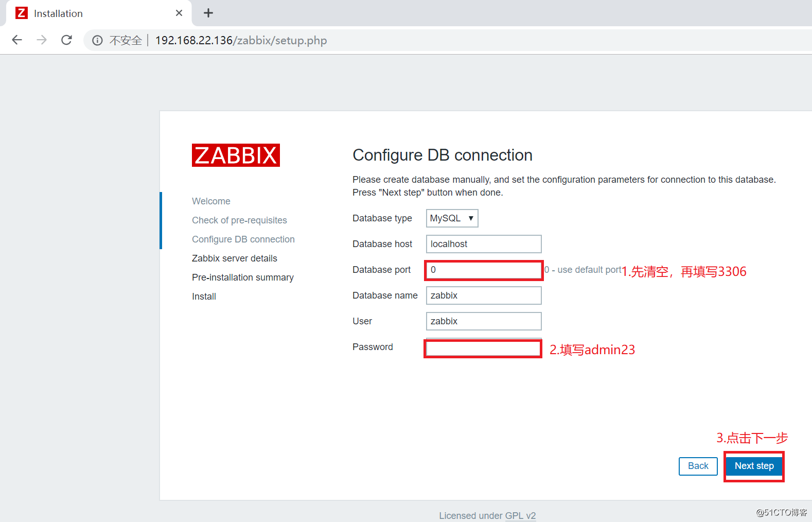This screenshot has height=522, width=812.
Task: Click the '不安全' not-secure label
Action: (x=126, y=40)
